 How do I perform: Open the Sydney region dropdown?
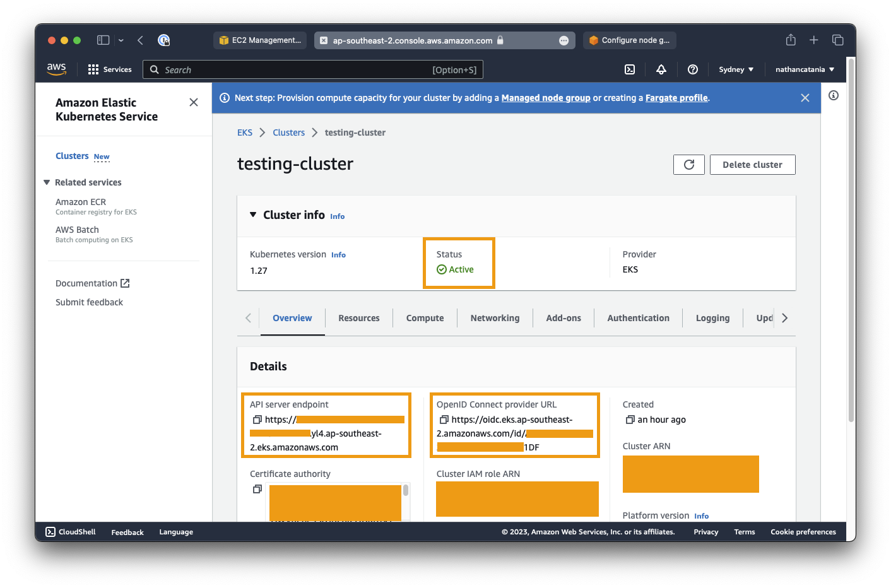tap(736, 69)
